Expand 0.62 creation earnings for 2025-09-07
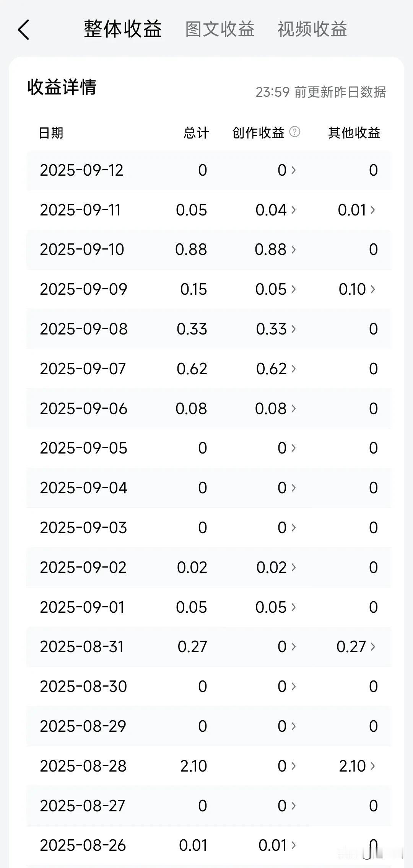The image size is (413, 868). tap(276, 369)
